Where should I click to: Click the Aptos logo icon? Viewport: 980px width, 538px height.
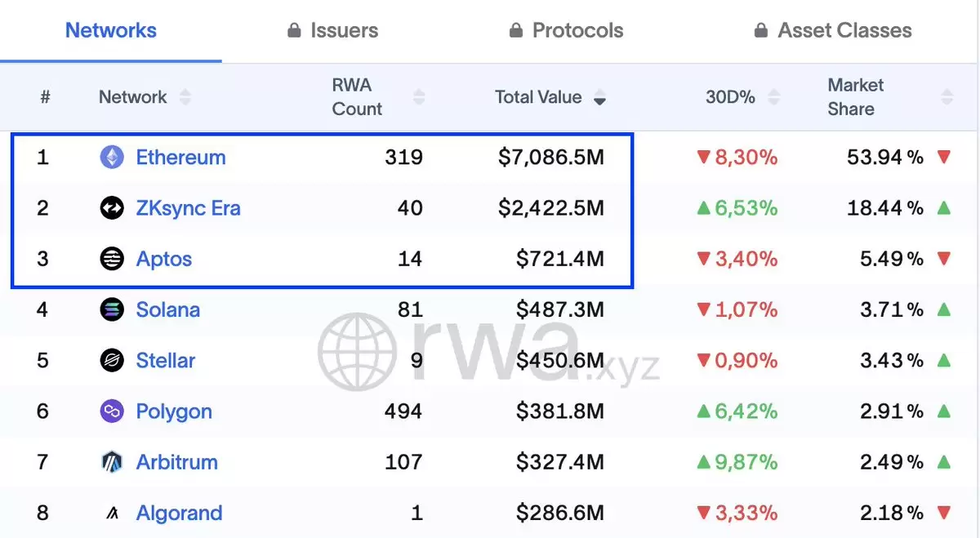click(112, 259)
